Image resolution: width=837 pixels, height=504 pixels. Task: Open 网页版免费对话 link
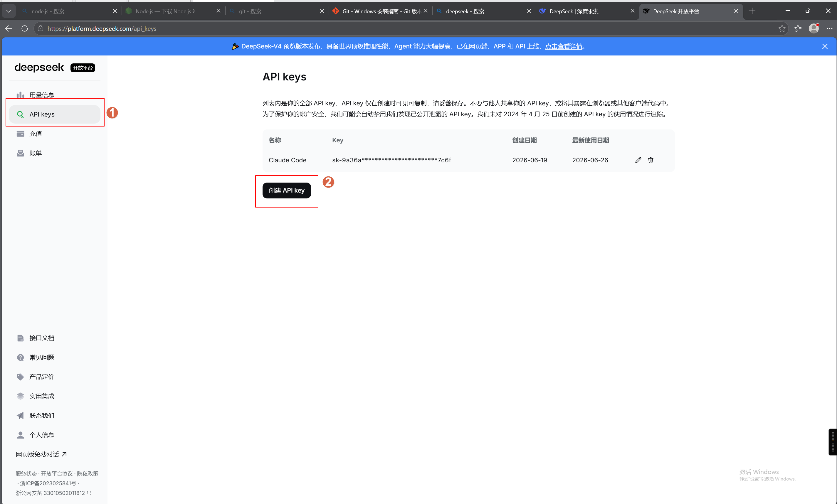click(41, 454)
